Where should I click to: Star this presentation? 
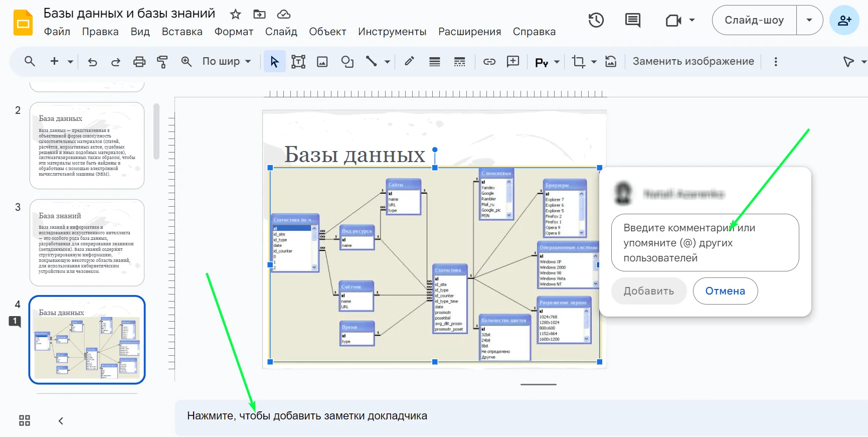235,14
